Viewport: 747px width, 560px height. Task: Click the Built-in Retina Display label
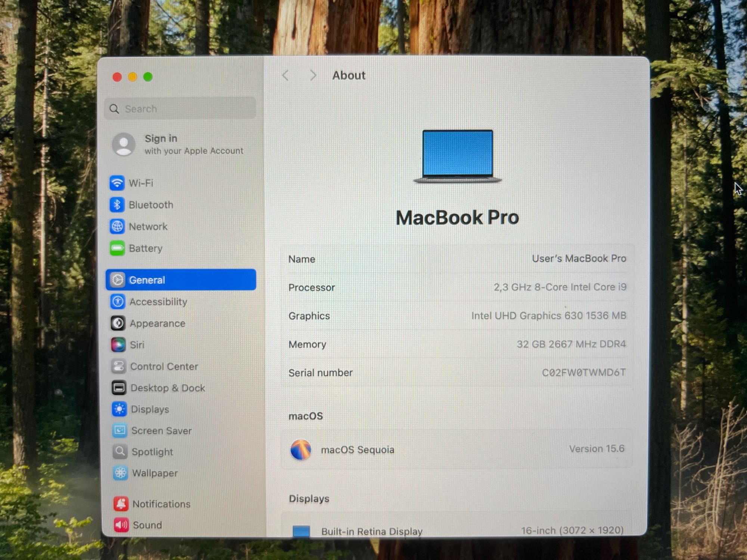tap(372, 531)
